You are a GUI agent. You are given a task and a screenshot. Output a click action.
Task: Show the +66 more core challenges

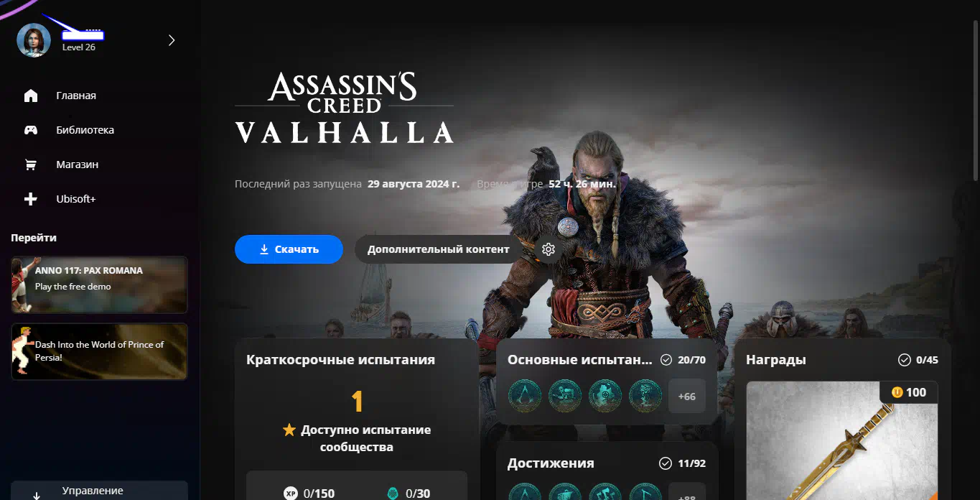point(687,396)
